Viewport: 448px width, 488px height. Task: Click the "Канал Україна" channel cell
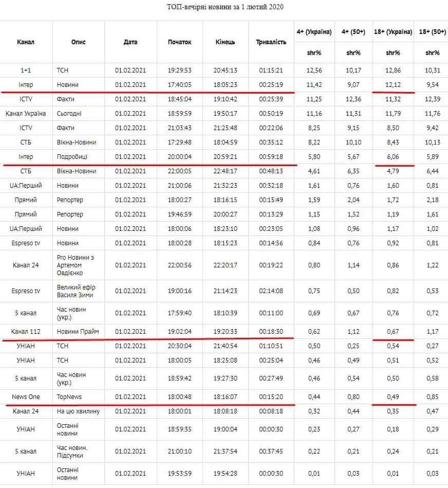pyautogui.click(x=26, y=113)
